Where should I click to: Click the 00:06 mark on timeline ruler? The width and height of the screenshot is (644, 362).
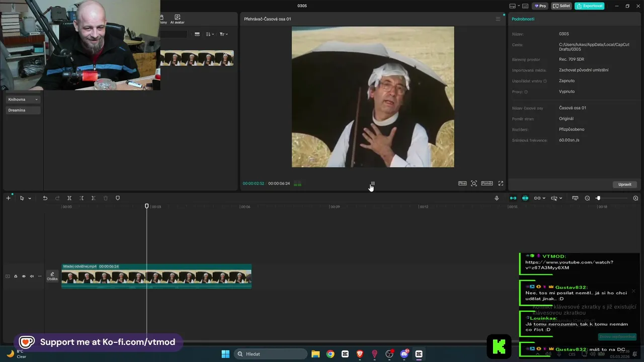click(245, 207)
